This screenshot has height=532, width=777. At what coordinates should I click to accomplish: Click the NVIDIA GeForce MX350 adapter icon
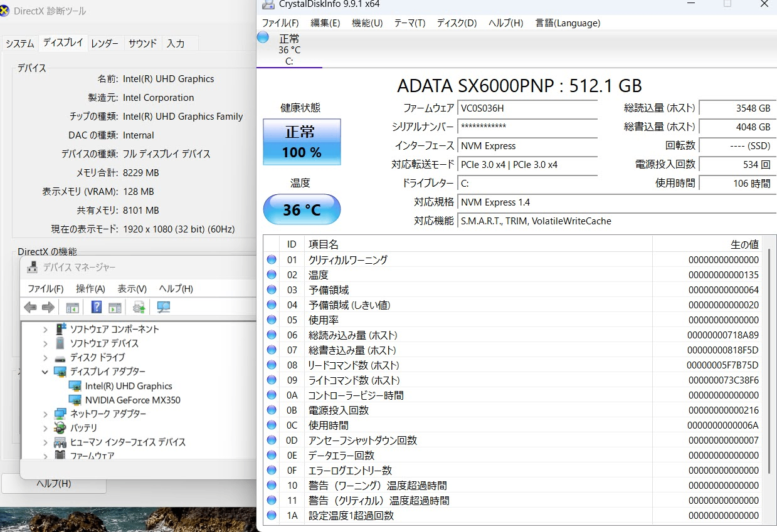[75, 400]
